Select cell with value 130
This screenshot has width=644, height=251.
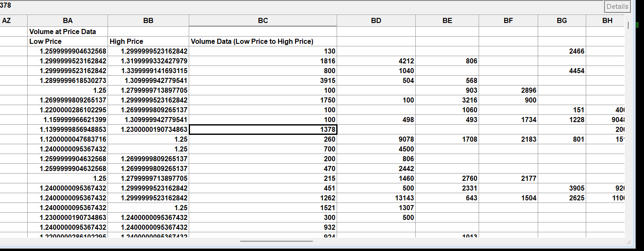coord(263,51)
